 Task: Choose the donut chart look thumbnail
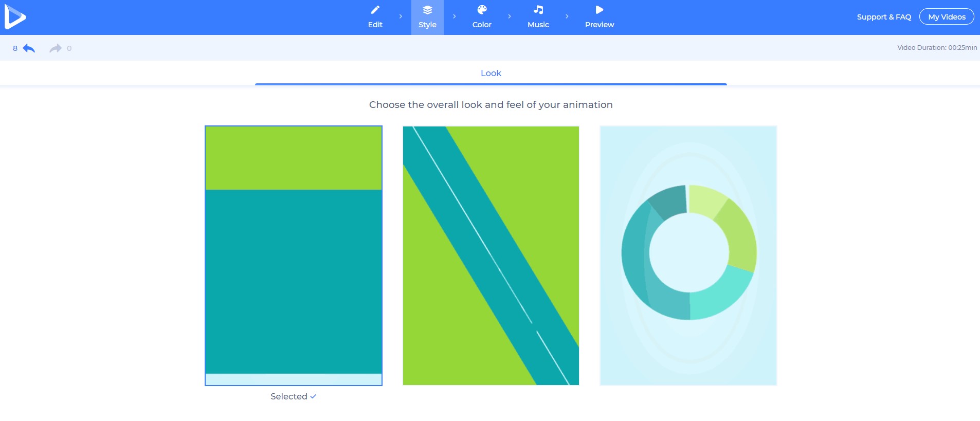[x=688, y=255]
